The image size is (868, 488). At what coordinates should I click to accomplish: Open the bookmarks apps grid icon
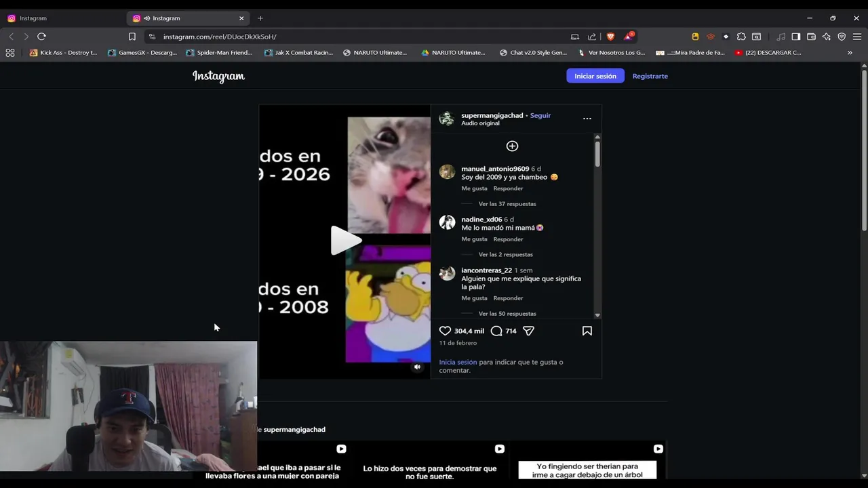tap(10, 52)
